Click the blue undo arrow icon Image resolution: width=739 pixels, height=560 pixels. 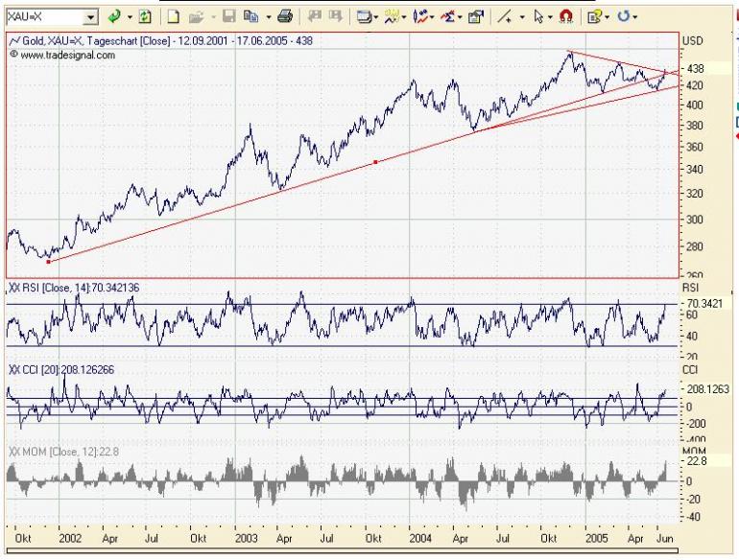coord(624,17)
